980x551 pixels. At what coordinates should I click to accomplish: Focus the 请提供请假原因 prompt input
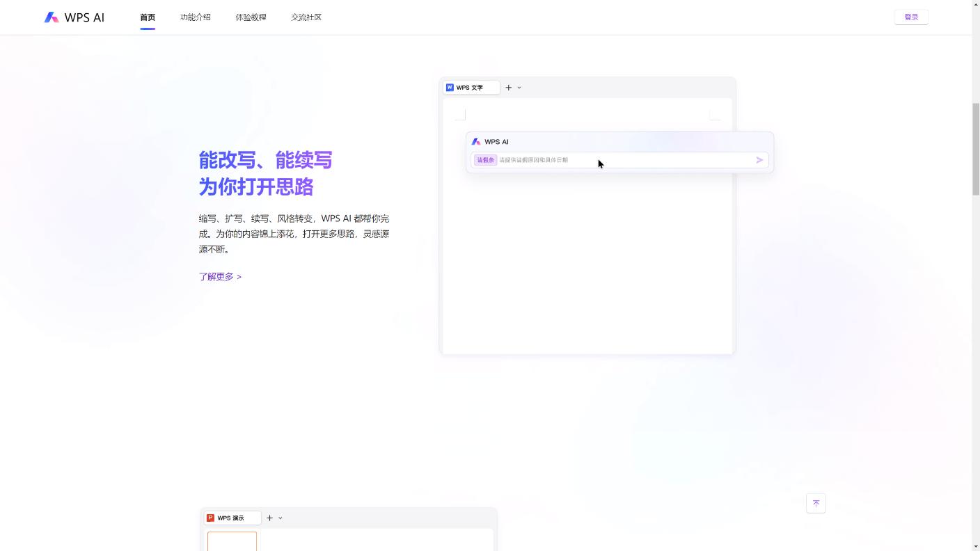pos(619,160)
